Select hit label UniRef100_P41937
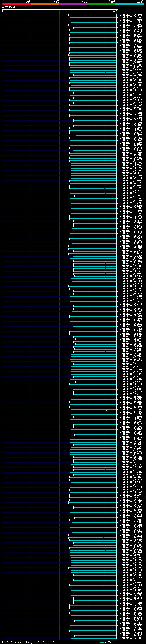Viewport: 146px width, 644px height. 131,635
